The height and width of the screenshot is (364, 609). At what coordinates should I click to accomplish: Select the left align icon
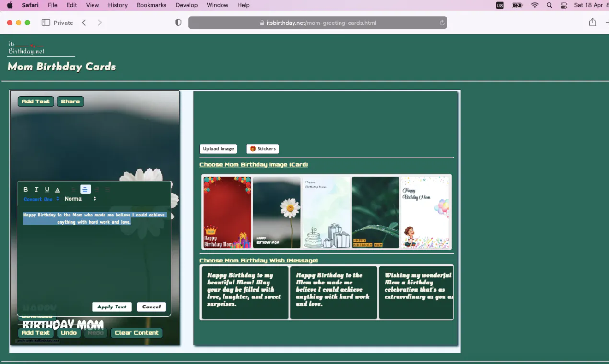[x=74, y=190]
